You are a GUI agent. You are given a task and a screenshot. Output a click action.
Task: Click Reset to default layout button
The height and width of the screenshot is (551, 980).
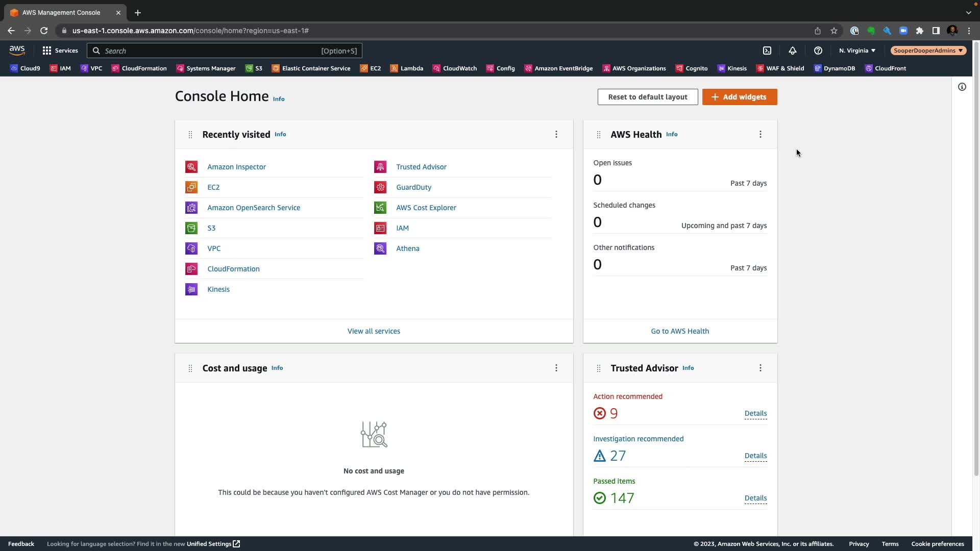pos(648,97)
